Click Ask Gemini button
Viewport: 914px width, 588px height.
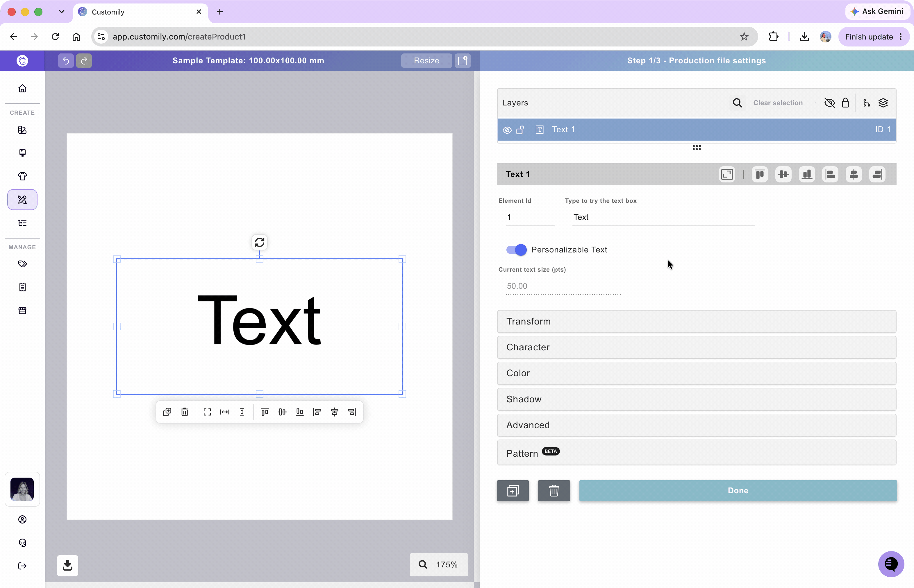click(x=877, y=11)
